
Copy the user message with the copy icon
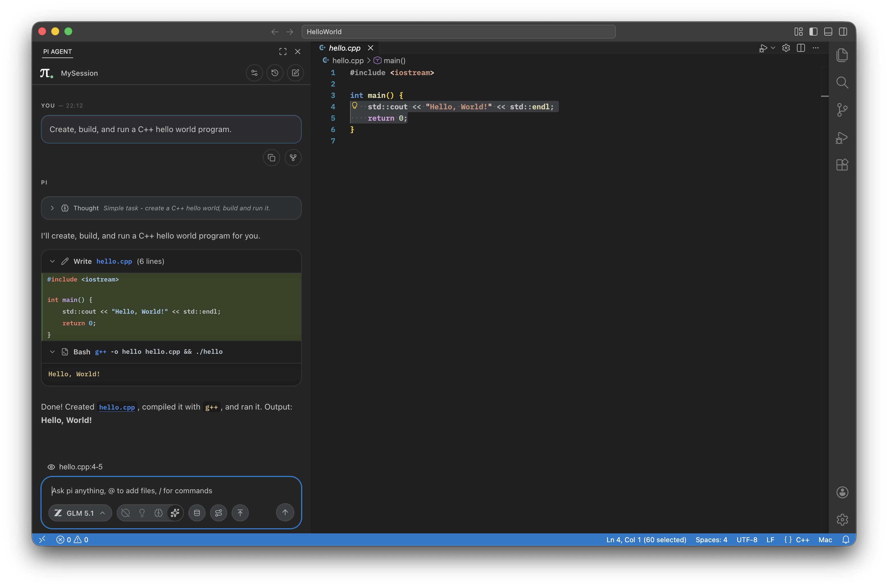[272, 157]
